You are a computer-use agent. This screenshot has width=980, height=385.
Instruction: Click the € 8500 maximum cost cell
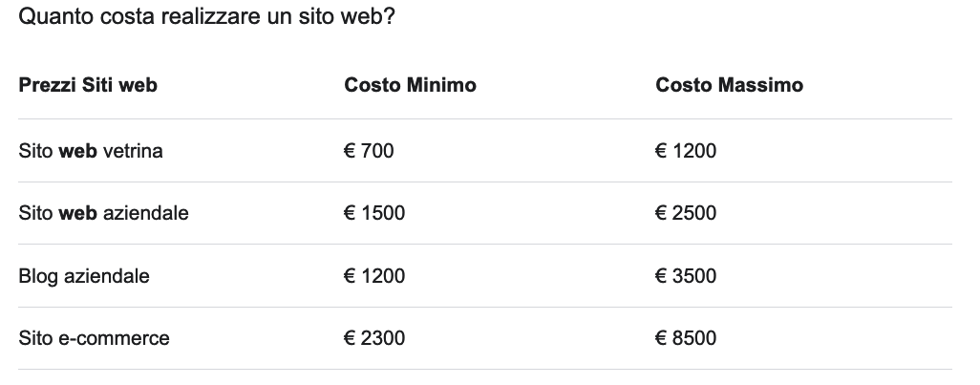click(686, 338)
